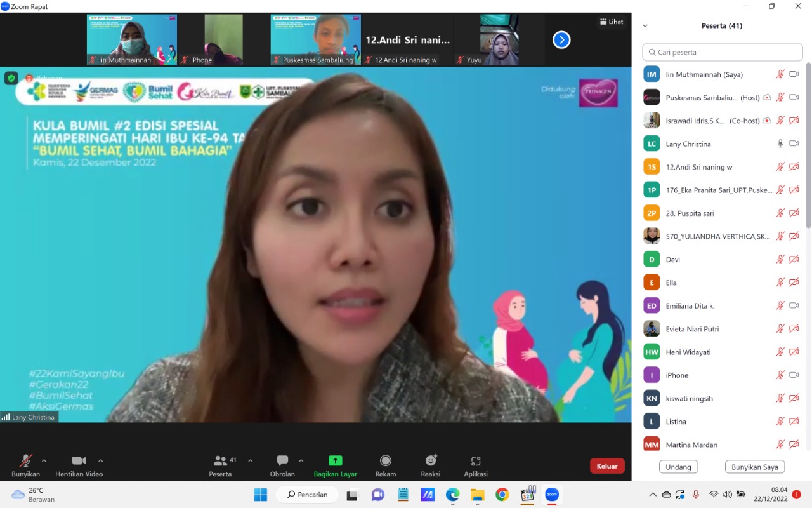The height and width of the screenshot is (508, 812).
Task: Open the Lihat view menu
Action: pyautogui.click(x=612, y=22)
